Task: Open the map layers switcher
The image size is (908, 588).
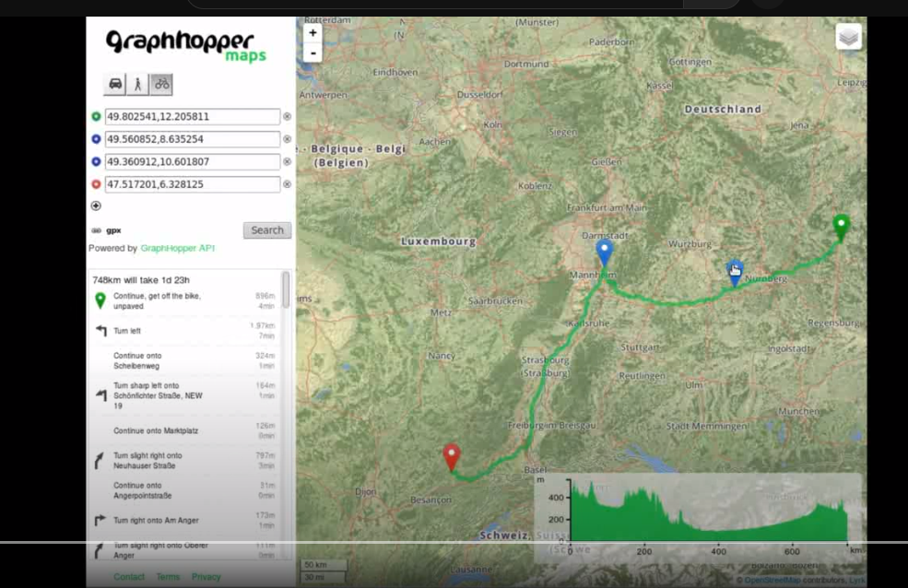Action: [x=848, y=36]
